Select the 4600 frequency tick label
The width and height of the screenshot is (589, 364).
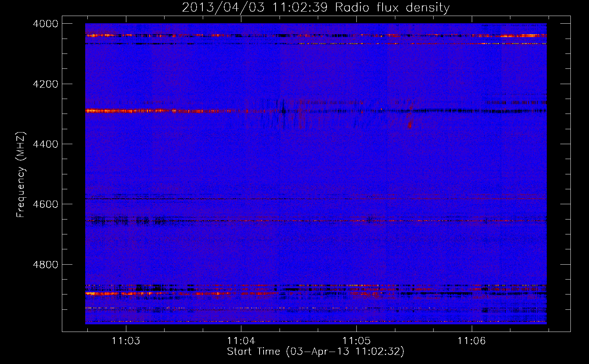coord(46,204)
